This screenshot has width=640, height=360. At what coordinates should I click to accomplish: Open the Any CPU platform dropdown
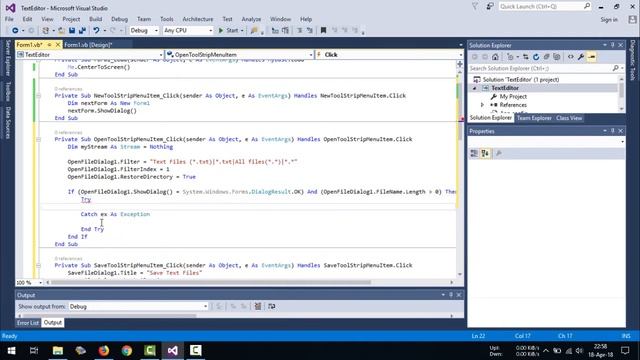(188, 31)
